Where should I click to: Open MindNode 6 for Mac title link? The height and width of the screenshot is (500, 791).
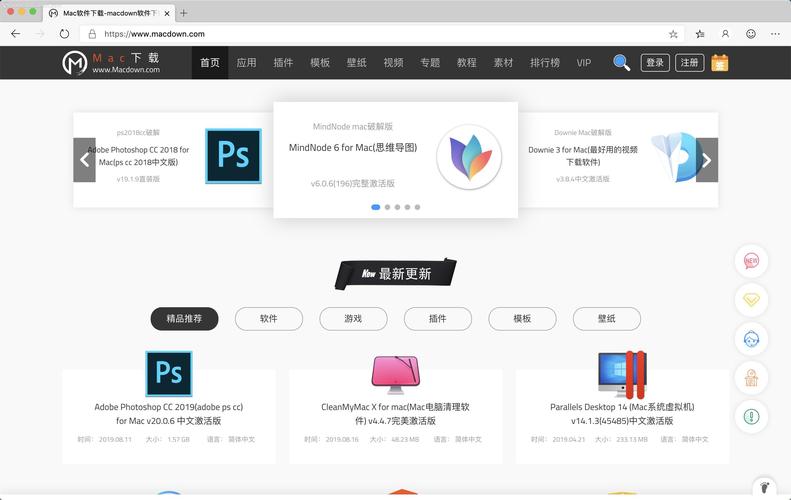coord(353,148)
